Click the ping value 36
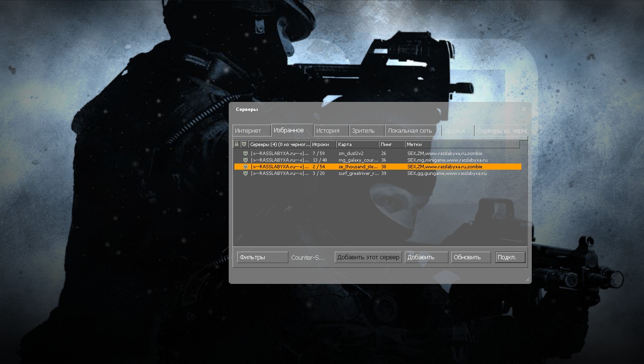Screen dimensions: 644x364 [x=384, y=160]
